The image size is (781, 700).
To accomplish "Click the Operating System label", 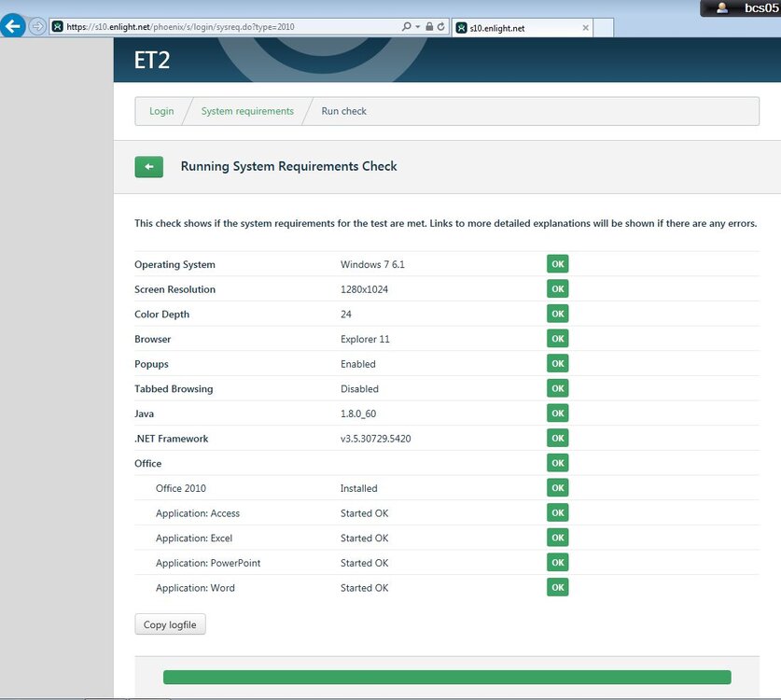I will coord(174,264).
